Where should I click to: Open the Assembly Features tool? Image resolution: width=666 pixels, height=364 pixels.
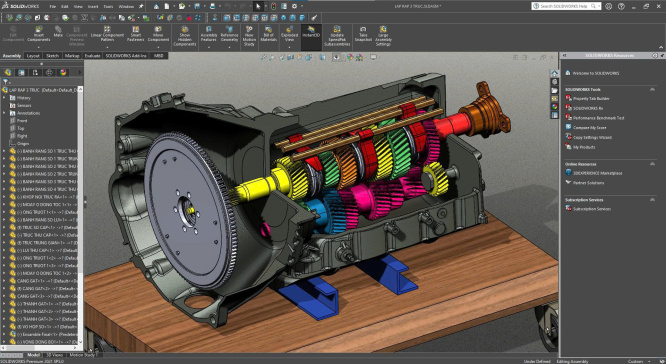point(209,34)
